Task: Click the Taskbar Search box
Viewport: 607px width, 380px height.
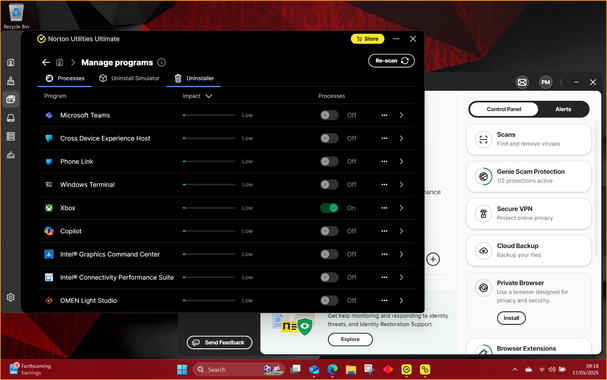Action: pos(238,370)
